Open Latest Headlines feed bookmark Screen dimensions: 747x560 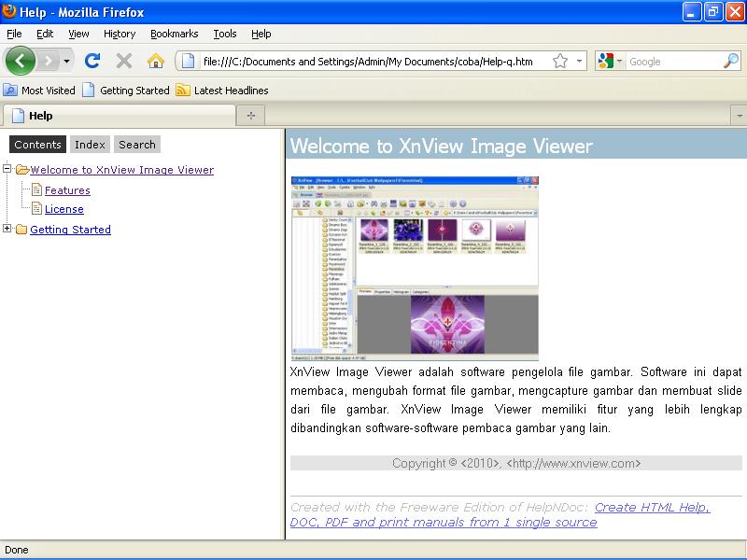click(x=222, y=90)
